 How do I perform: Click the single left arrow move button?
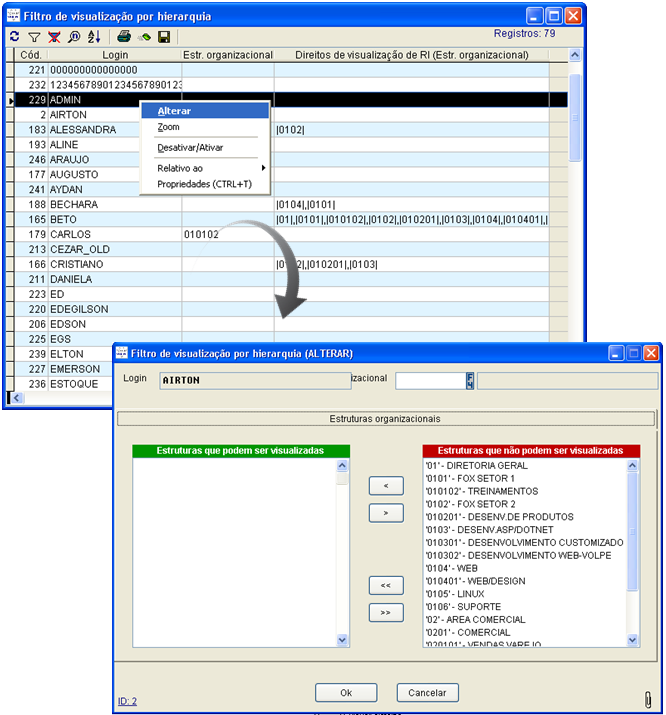[386, 486]
